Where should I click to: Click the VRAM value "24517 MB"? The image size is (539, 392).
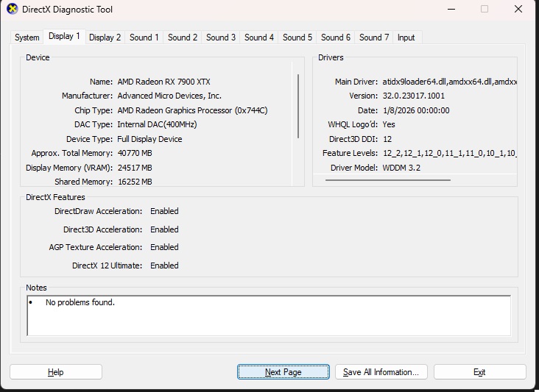[135, 168]
